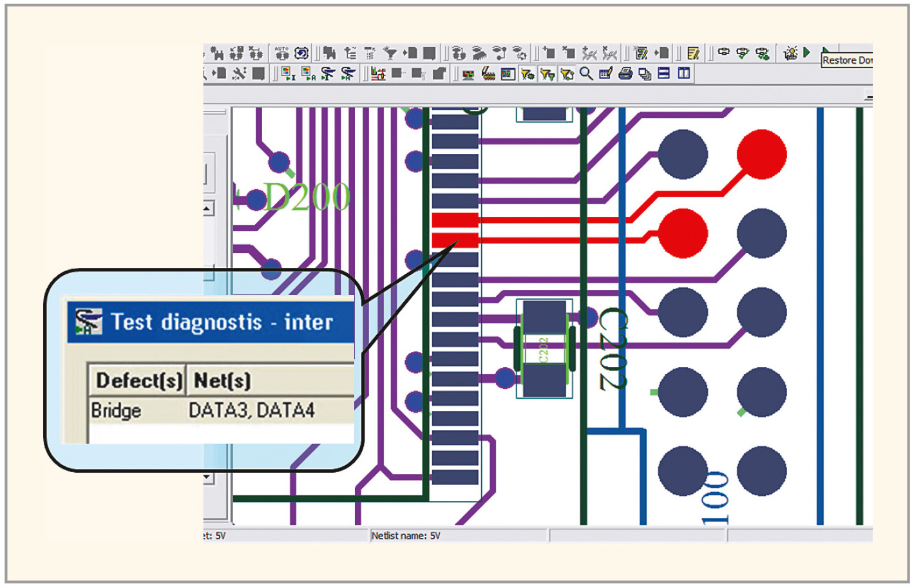This screenshot has height=588, width=914.
Task: Click the cascade windows icon
Action: coord(645,73)
